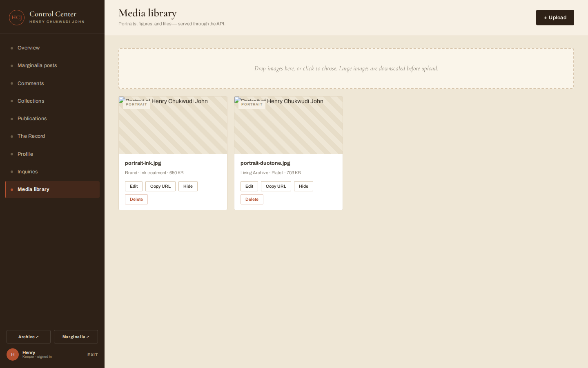Hide the portrait-ink.jpg media item
The height and width of the screenshot is (368, 588).
[188, 186]
